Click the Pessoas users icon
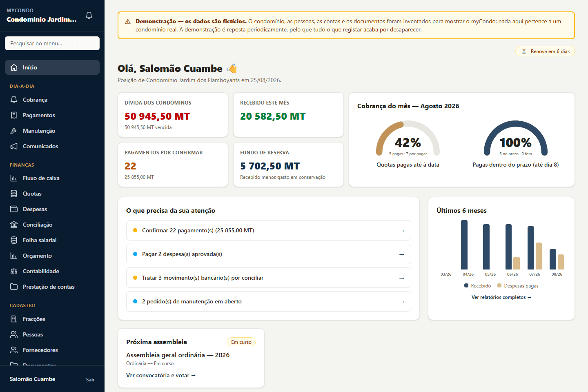Viewport: 588px width, 392px height. (14, 334)
